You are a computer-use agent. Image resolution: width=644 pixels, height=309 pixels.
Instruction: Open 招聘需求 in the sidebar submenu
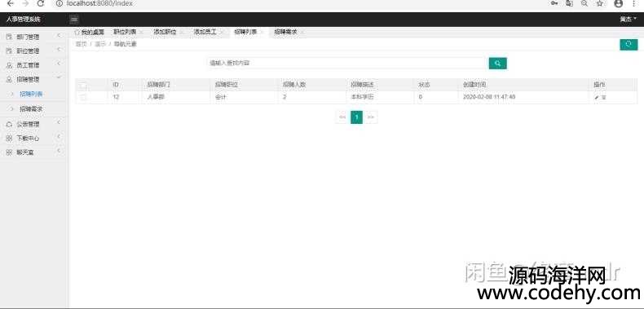(x=32, y=109)
